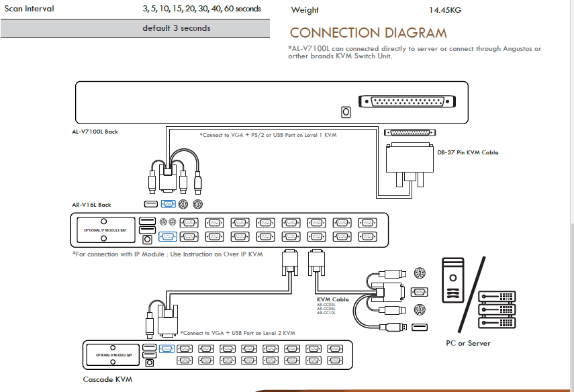The image size is (574, 392).
Task: Click the 14.45KG weight value
Action: click(x=445, y=10)
